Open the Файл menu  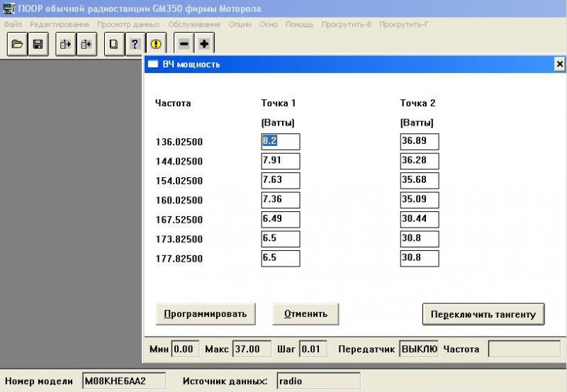13,24
